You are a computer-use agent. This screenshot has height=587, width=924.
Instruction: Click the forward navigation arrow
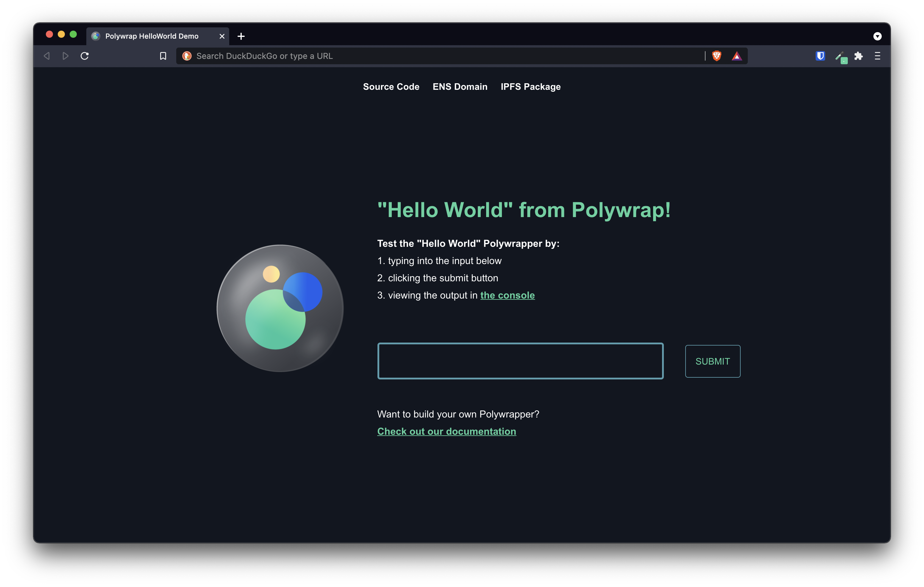(65, 56)
